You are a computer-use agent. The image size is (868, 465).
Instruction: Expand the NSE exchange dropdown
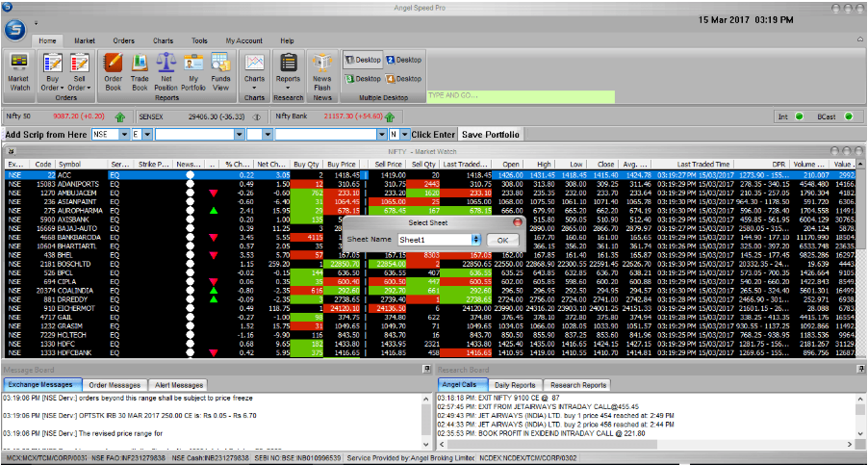pyautogui.click(x=124, y=135)
